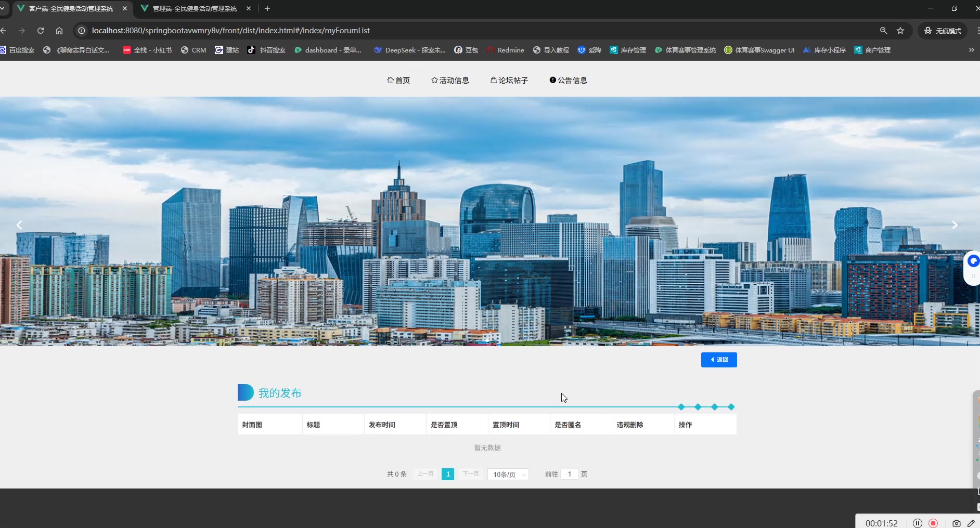
Task: Open the tab search dropdown arrow
Action: (x=3, y=8)
